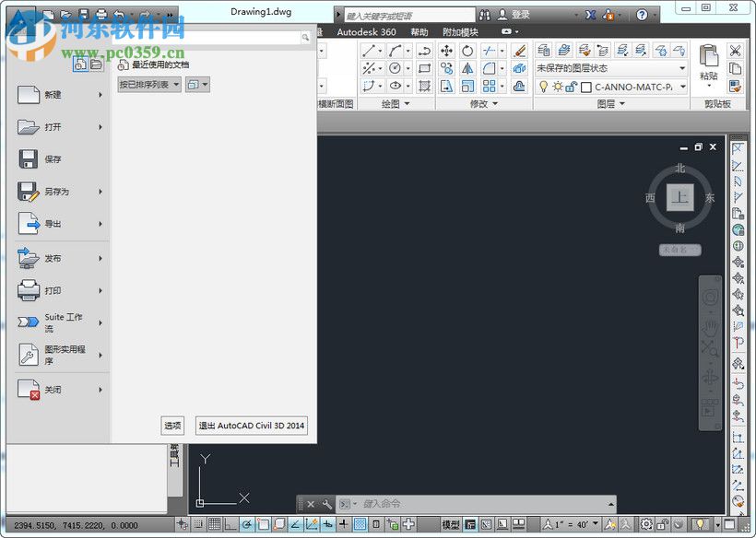
Task: Open the recent documents sort order dropdown
Action: click(175, 84)
